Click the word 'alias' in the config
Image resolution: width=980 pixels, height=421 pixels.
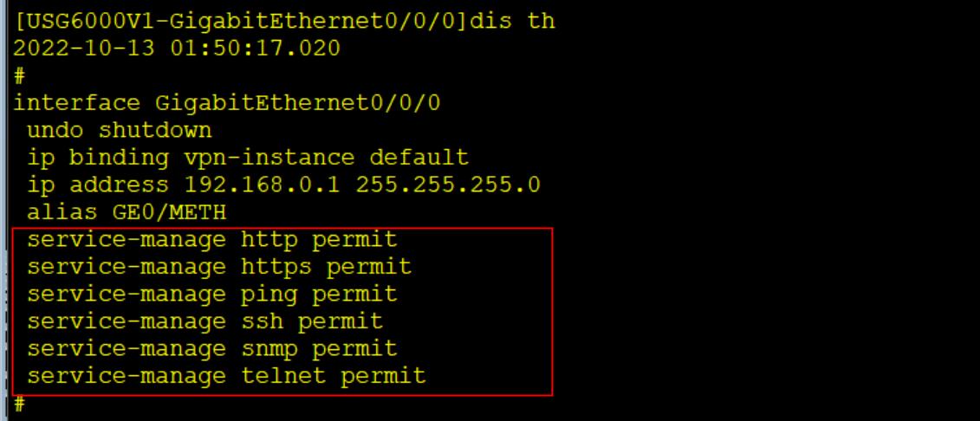(62, 212)
